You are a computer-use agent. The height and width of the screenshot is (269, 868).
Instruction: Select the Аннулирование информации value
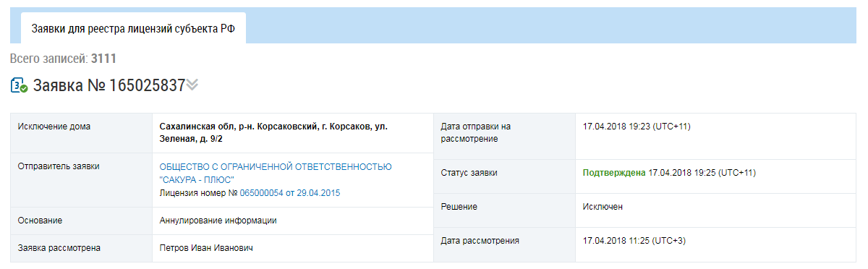[x=218, y=221]
